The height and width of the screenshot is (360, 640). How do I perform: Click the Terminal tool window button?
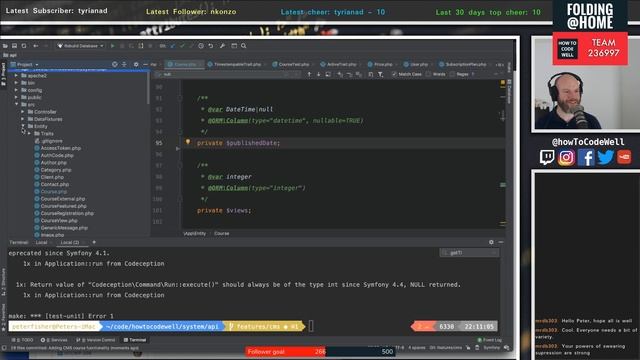click(x=135, y=340)
